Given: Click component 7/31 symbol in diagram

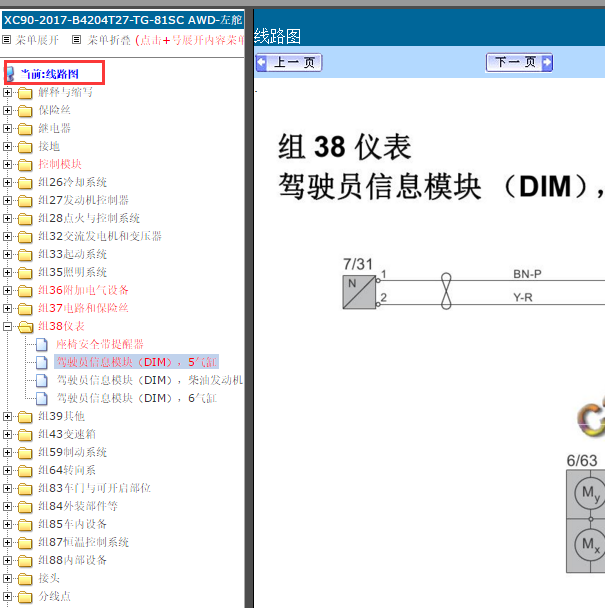Looking at the screenshot, I should pyautogui.click(x=359, y=292).
